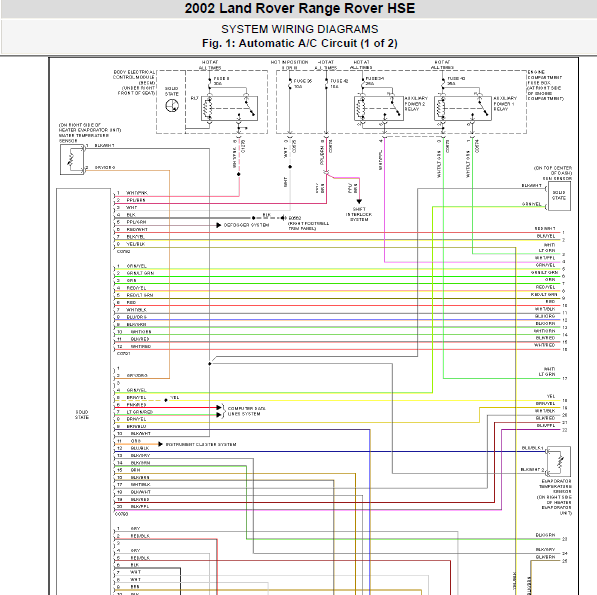597x595 pixels.
Task: Click the DEFOGGER SYSTEM label
Action: click(246, 225)
